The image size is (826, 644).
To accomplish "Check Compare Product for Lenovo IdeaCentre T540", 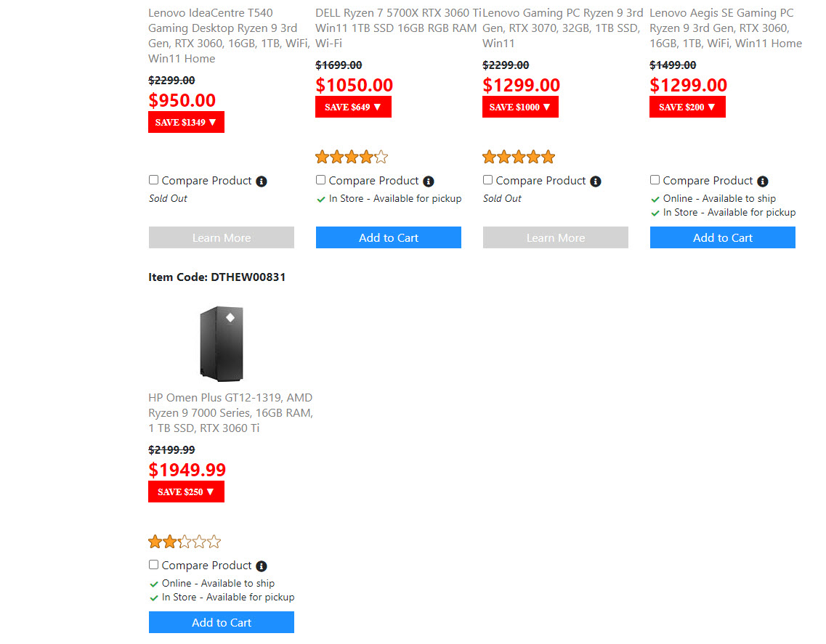I will click(x=154, y=180).
